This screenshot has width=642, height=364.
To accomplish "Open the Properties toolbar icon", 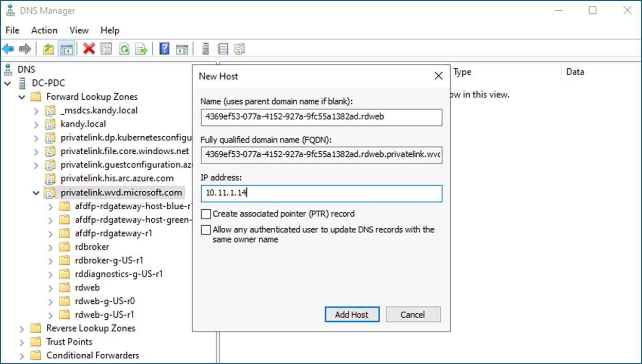I will click(106, 49).
